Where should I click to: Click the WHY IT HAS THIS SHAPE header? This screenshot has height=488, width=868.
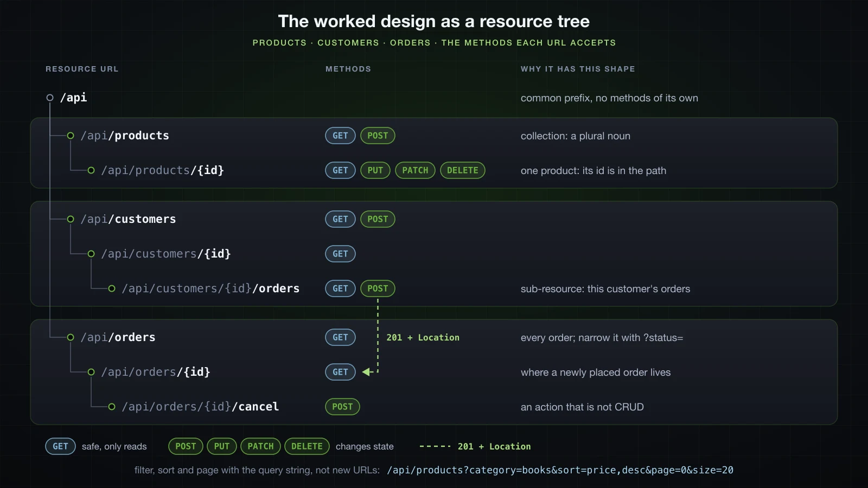click(x=578, y=69)
